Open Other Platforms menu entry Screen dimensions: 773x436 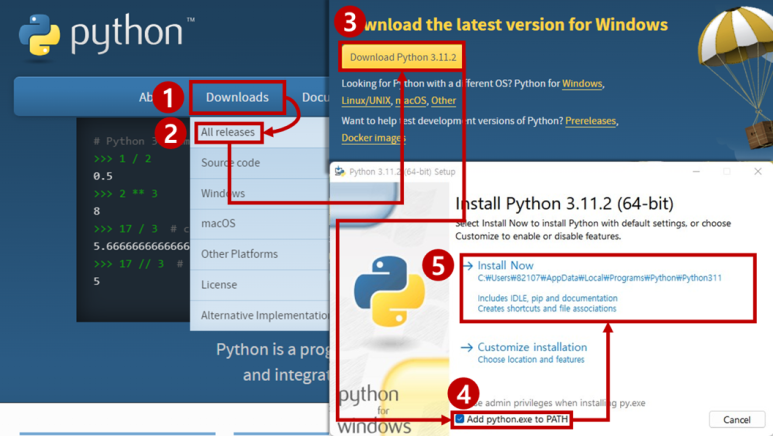(240, 254)
